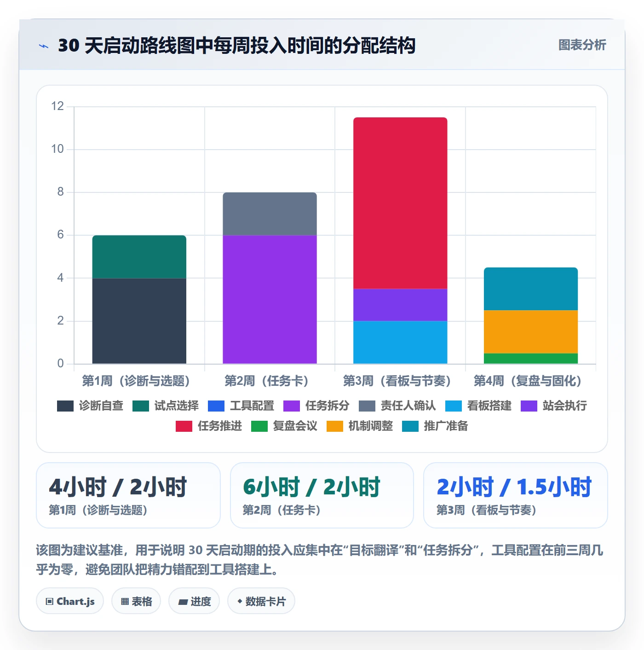Viewport: 644px width, 650px height.
Task: Click the orange 机制调整 segment in week 4
Action: [x=531, y=332]
